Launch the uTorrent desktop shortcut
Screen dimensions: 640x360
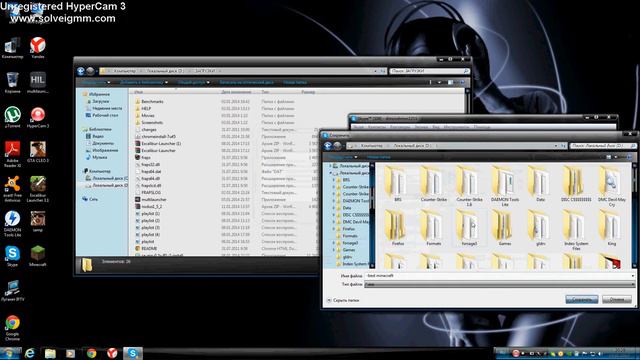12,117
